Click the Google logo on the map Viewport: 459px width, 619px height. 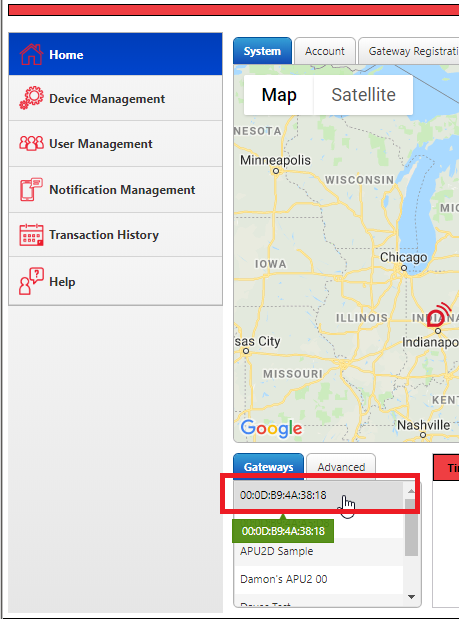click(x=271, y=428)
